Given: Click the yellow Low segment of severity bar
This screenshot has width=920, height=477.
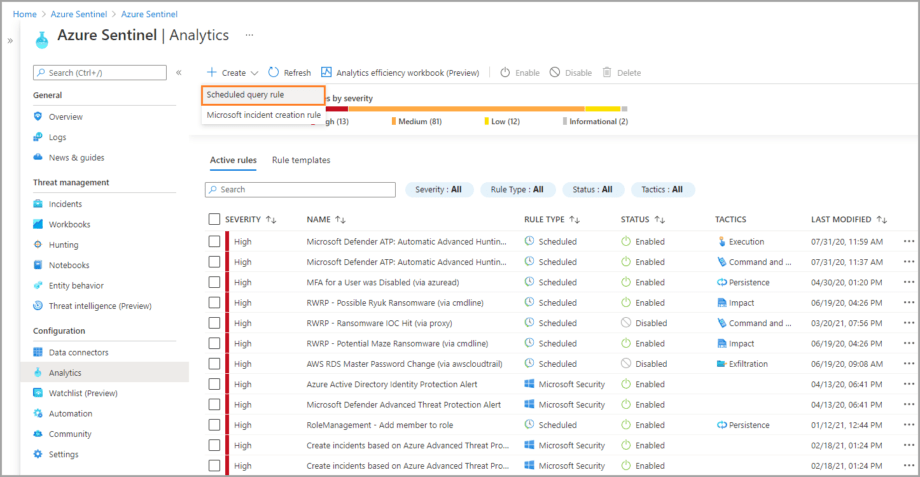Looking at the screenshot, I should tap(603, 109).
